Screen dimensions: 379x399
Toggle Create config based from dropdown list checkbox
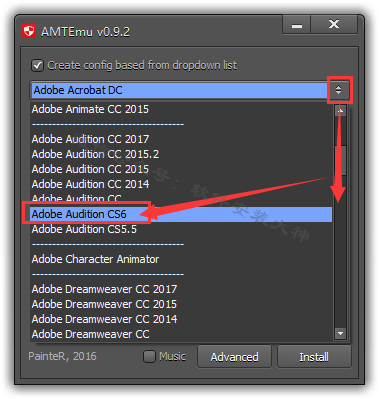pos(37,65)
